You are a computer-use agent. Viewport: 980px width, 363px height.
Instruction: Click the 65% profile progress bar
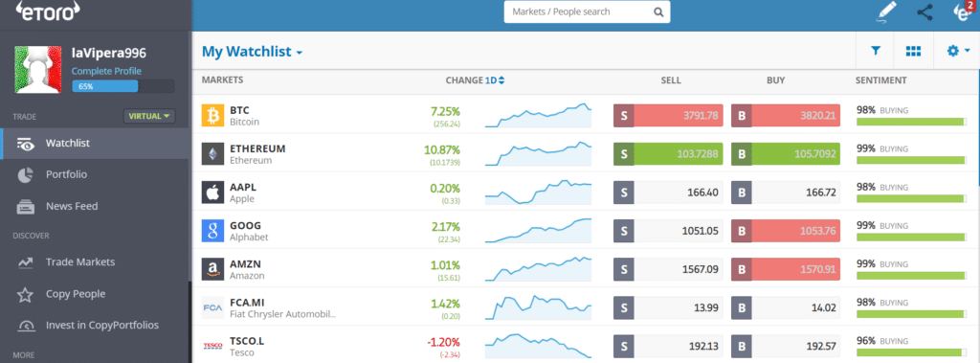click(123, 86)
